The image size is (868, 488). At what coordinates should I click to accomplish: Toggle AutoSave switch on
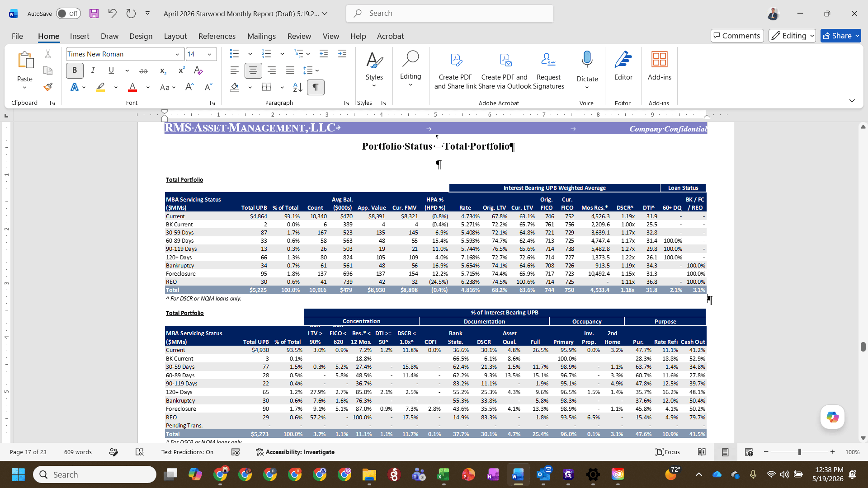68,14
